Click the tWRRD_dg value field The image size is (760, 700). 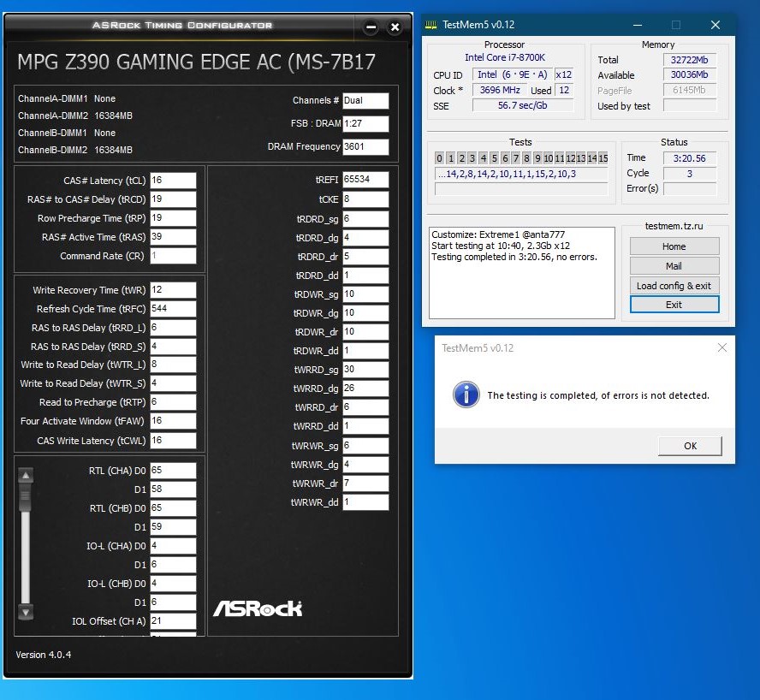click(365, 389)
